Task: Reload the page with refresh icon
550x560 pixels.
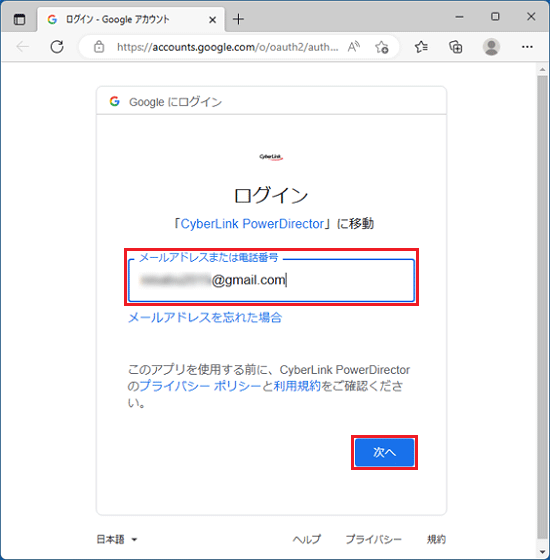Action: point(57,47)
